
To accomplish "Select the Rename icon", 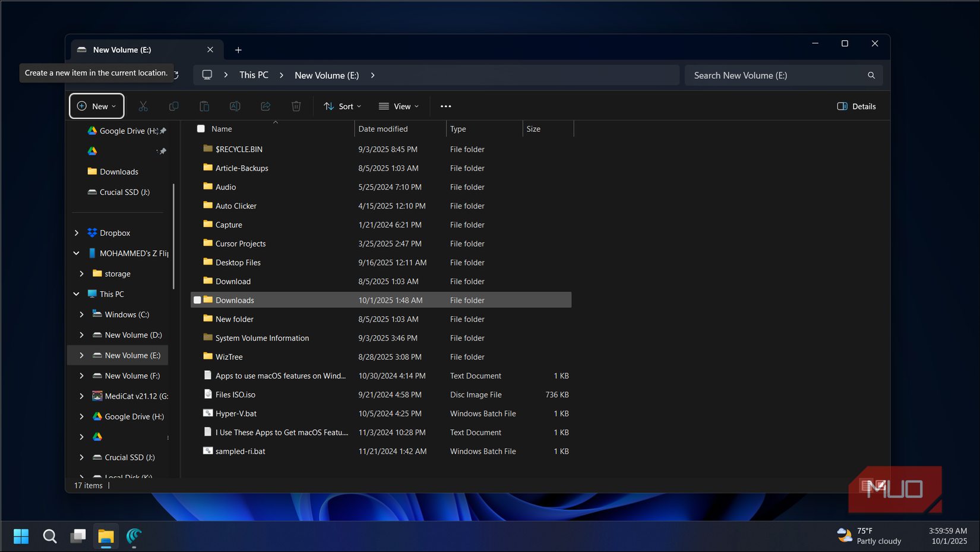I will pos(235,106).
